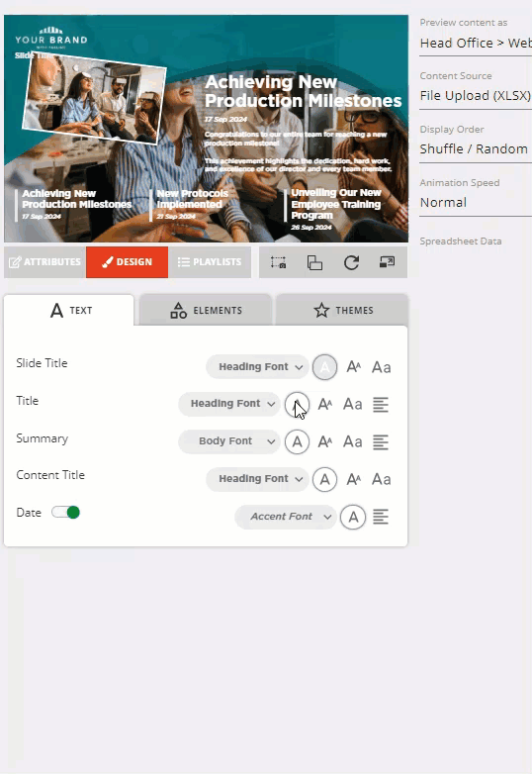Open Slide Title Heading Font dropdown
Image resolution: width=532 pixels, height=774 pixels.
coord(257,367)
